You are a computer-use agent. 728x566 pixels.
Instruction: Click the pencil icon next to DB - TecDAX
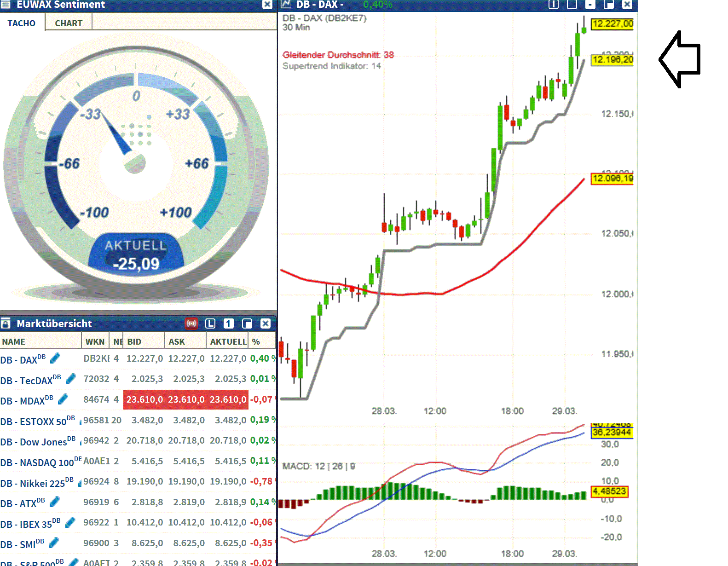70,379
